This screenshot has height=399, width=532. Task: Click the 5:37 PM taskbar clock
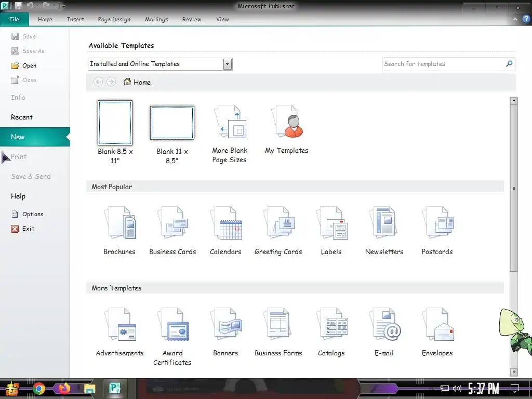[484, 388]
